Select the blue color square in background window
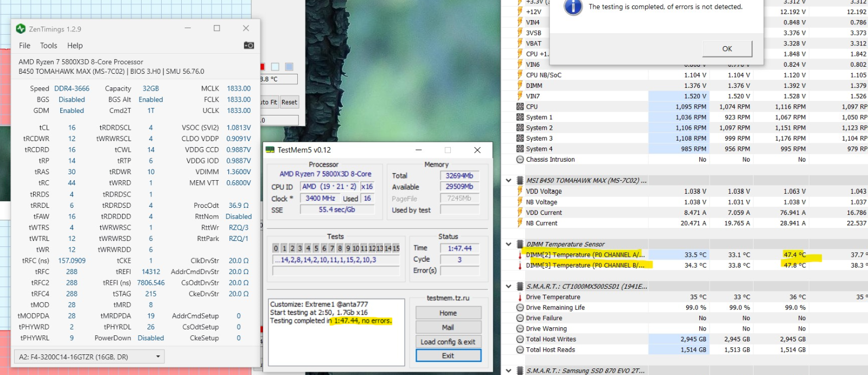 [289, 67]
